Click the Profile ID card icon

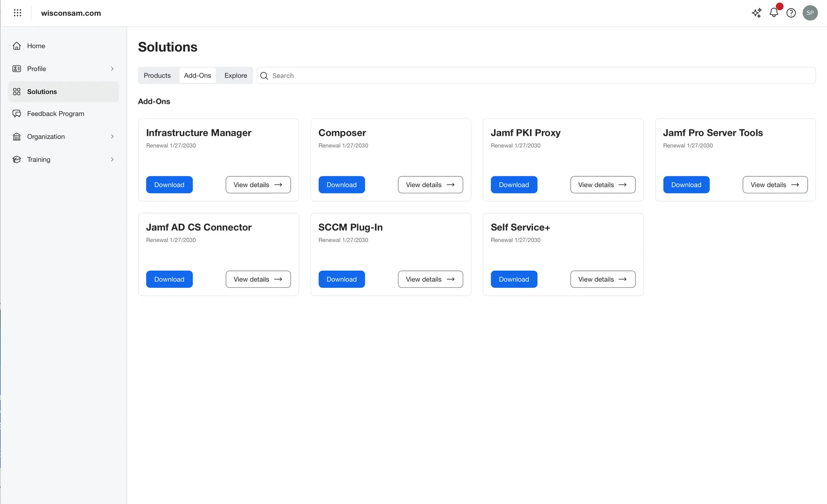(17, 69)
